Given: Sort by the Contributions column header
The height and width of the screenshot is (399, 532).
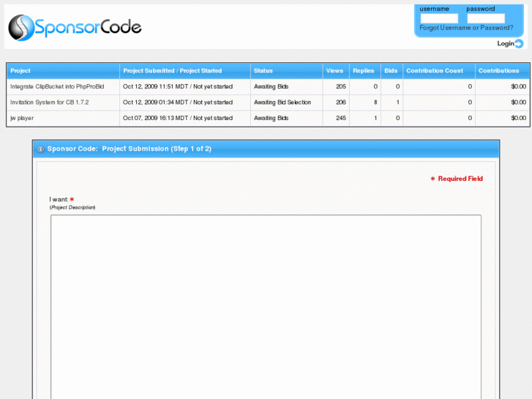Looking at the screenshot, I should [499, 70].
